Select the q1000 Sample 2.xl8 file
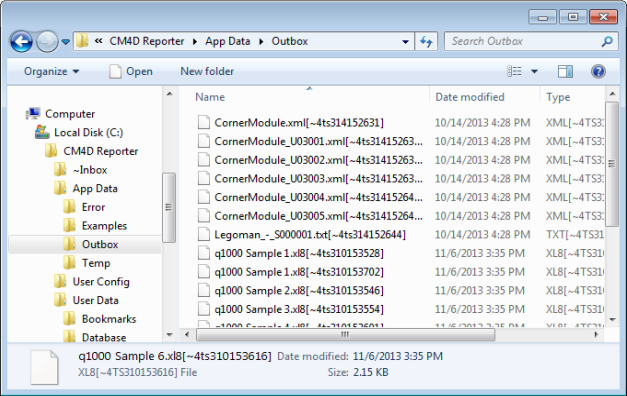 pos(299,291)
